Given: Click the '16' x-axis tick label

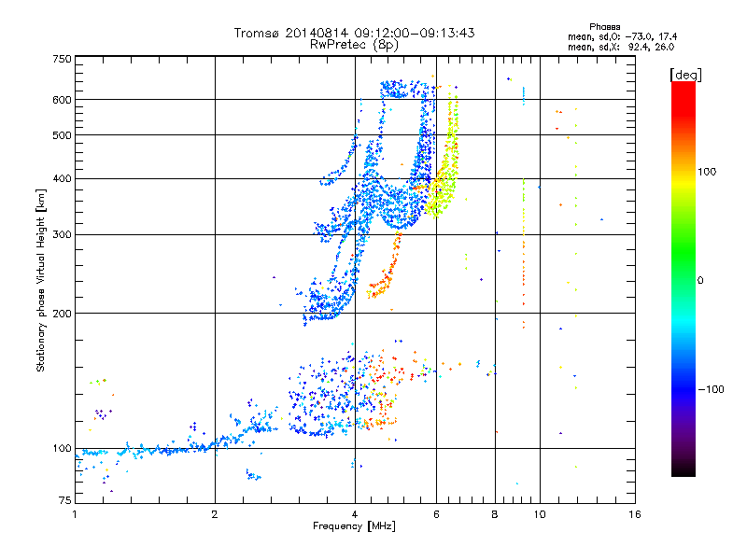Looking at the screenshot, I should (635, 514).
